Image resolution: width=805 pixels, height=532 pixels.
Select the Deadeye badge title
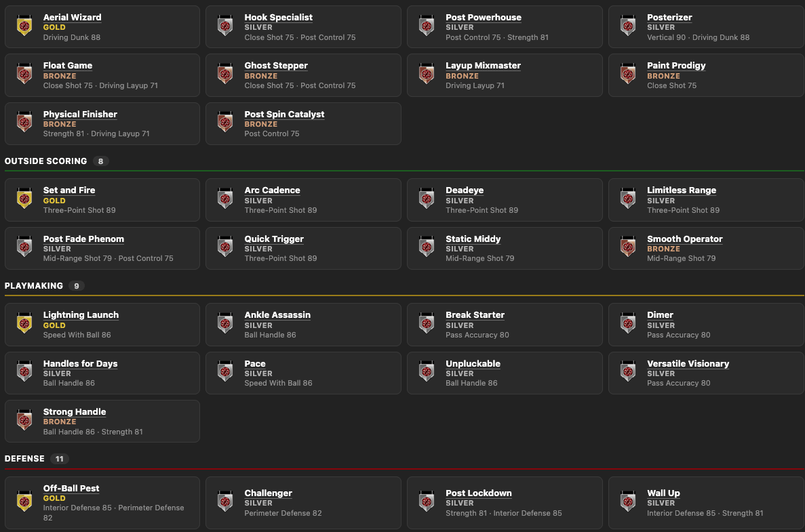point(465,190)
